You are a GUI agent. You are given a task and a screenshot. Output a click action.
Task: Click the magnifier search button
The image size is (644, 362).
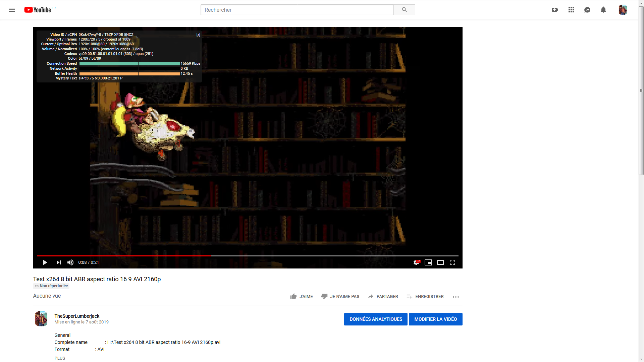[x=404, y=10]
